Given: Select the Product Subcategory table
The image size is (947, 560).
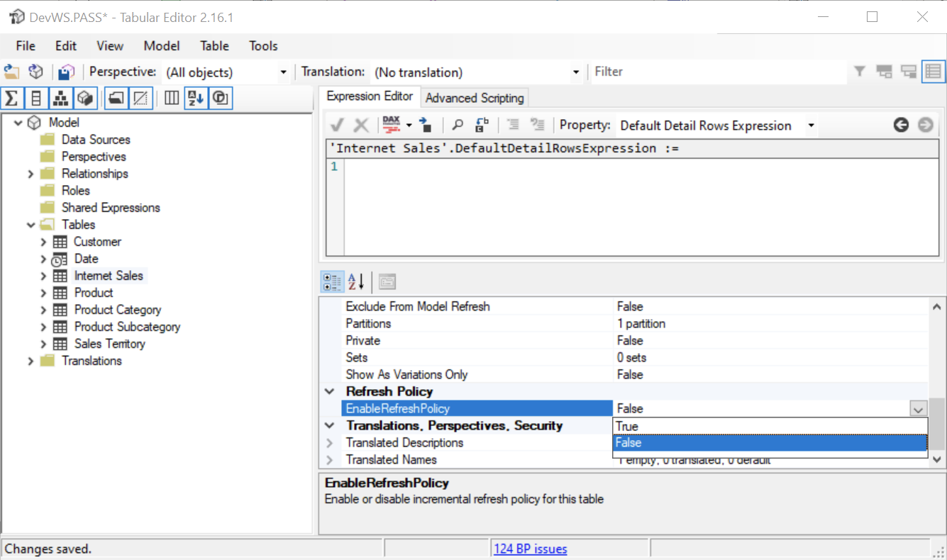Looking at the screenshot, I should [127, 327].
